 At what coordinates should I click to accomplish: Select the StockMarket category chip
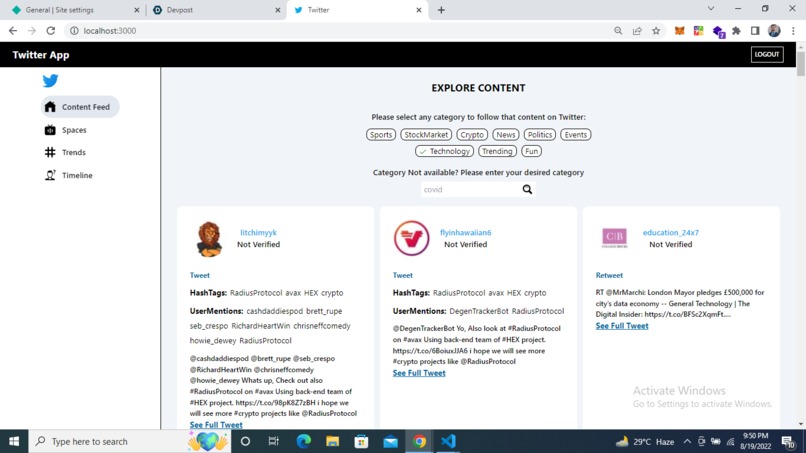point(426,135)
